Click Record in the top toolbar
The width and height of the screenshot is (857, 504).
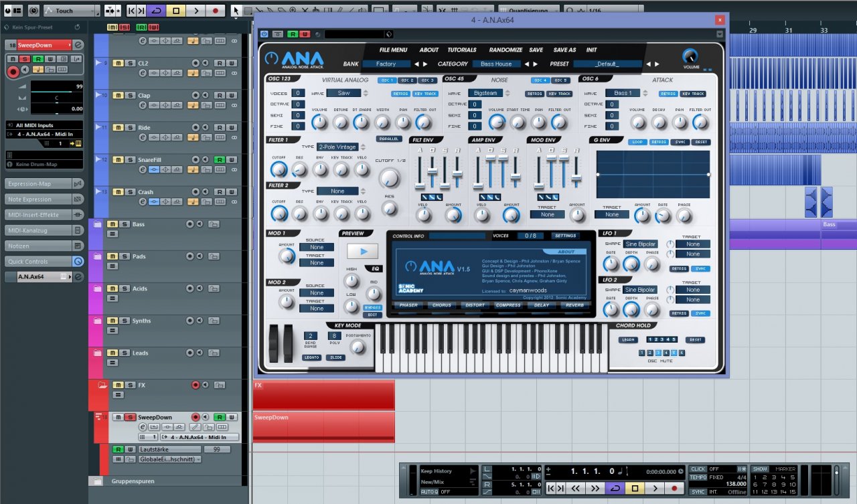coord(215,11)
